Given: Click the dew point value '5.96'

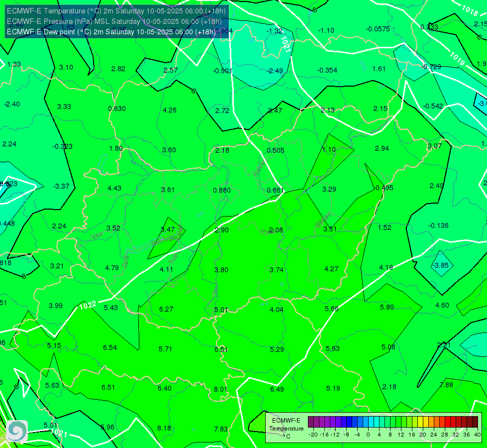Looking at the screenshot, I should point(107,427).
